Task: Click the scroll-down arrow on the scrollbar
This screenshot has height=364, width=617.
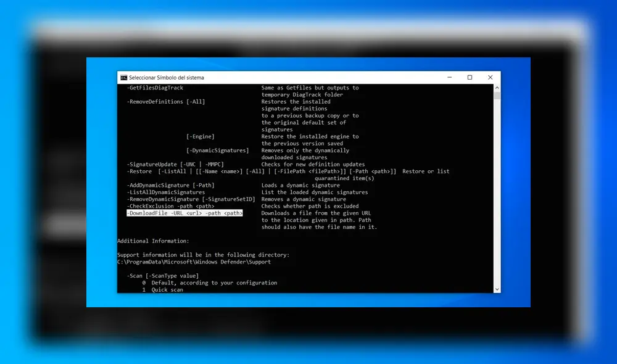Action: (497, 288)
